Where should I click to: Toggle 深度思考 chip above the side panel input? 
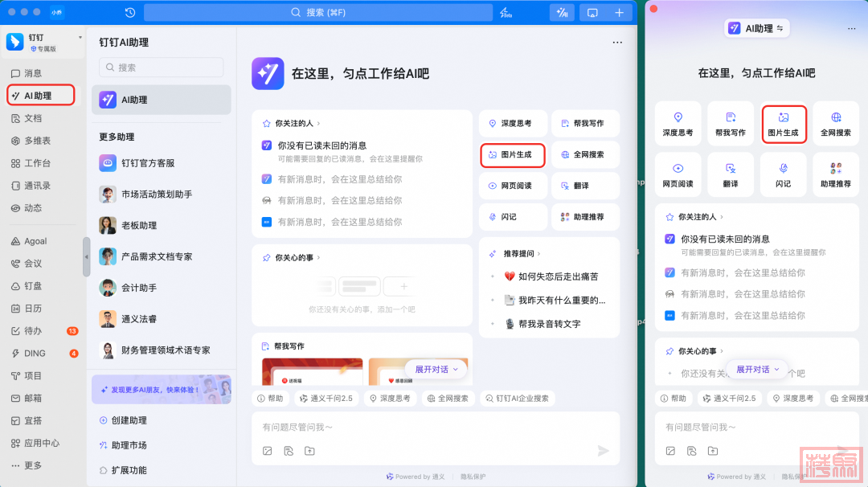pyautogui.click(x=793, y=399)
